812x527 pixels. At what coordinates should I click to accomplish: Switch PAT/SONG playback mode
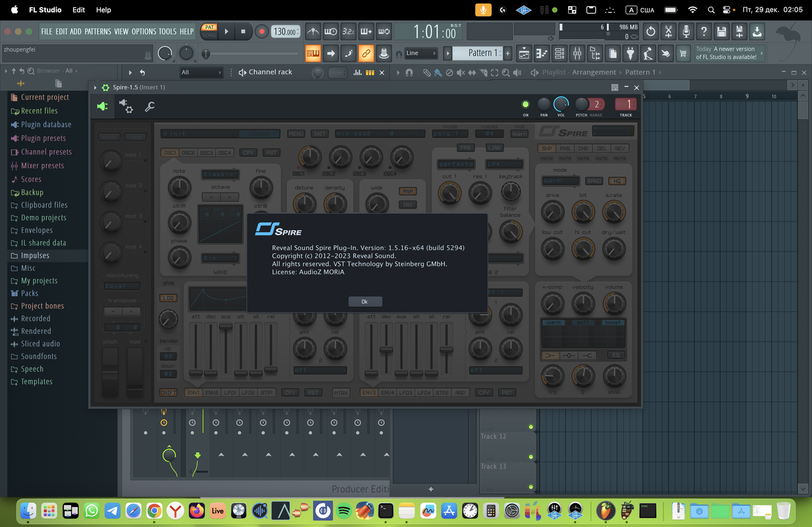click(210, 31)
